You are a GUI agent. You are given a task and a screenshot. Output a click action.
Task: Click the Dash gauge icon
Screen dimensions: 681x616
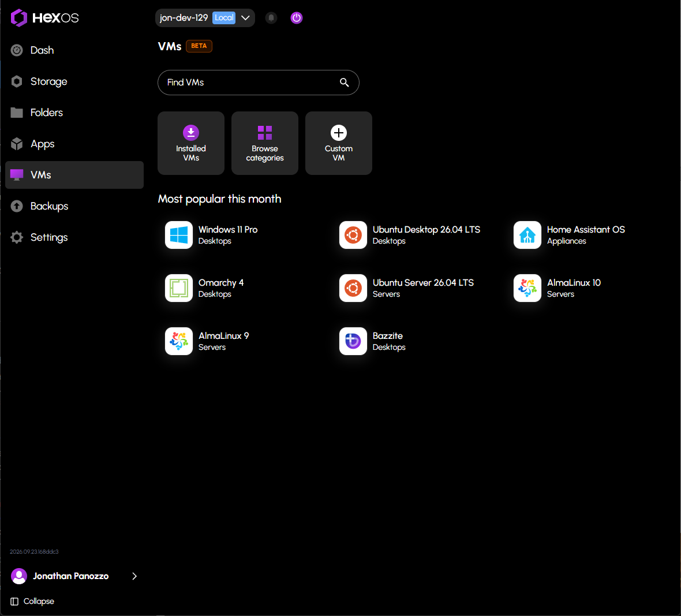click(x=17, y=50)
